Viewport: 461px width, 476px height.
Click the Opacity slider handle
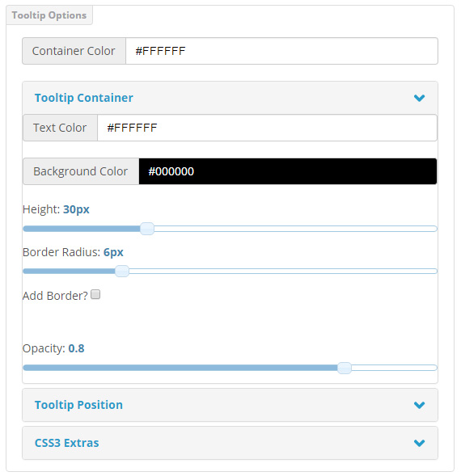pyautogui.click(x=345, y=368)
